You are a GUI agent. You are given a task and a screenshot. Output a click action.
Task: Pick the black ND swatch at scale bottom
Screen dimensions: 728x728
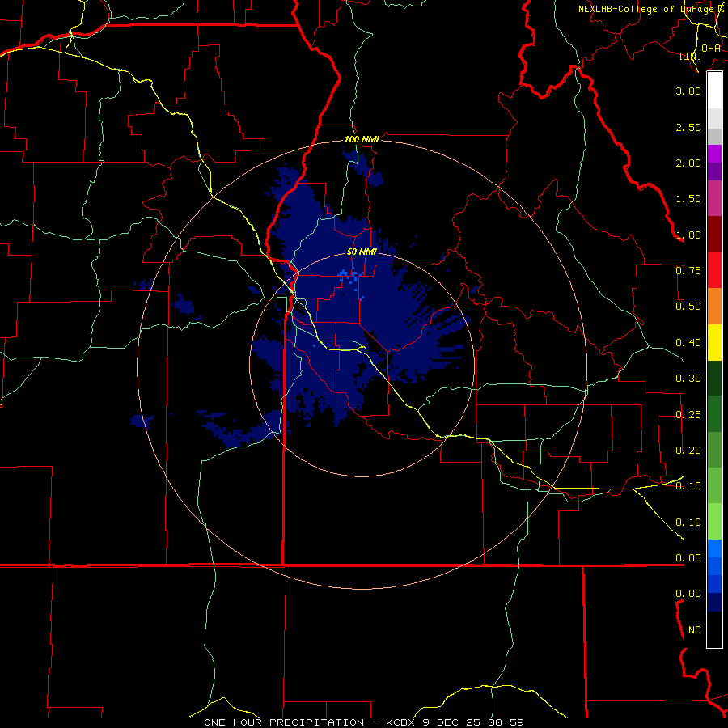coord(714,629)
